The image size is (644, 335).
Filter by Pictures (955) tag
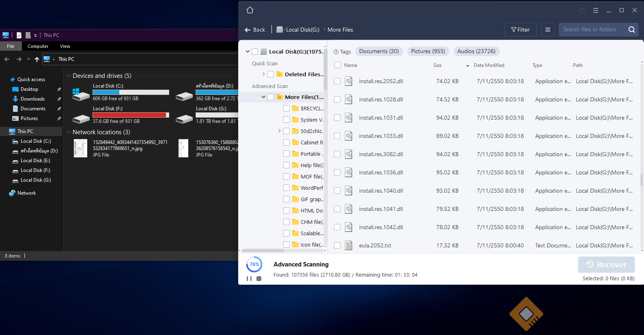click(428, 51)
